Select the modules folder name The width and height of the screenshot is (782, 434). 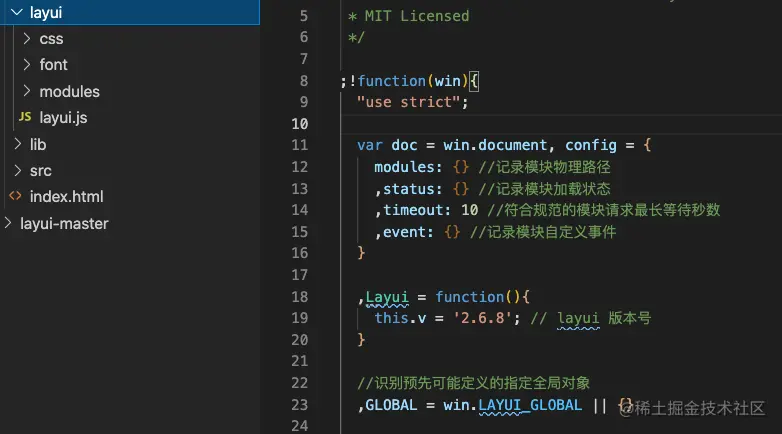tap(69, 91)
